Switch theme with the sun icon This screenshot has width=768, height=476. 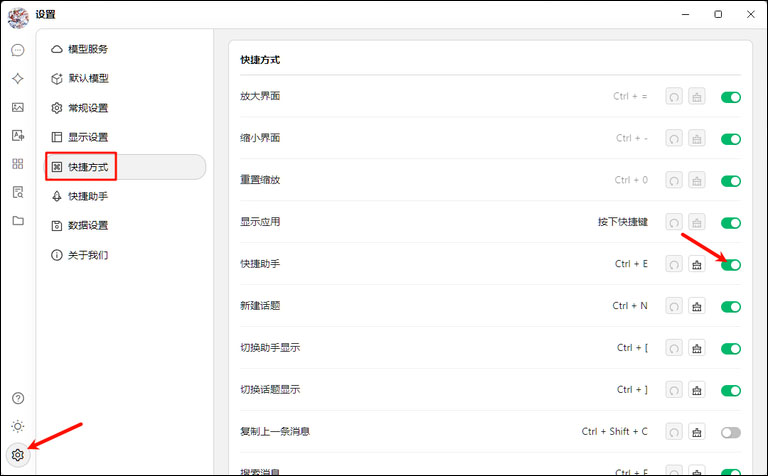coord(18,426)
